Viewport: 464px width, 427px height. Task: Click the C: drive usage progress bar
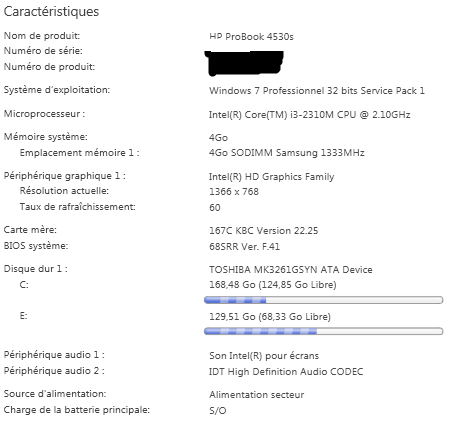tap(323, 300)
